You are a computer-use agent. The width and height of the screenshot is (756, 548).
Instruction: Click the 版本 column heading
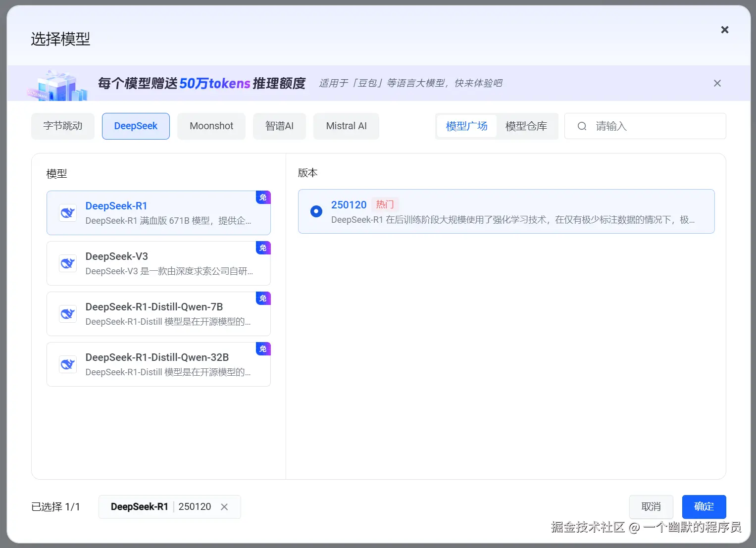click(307, 173)
